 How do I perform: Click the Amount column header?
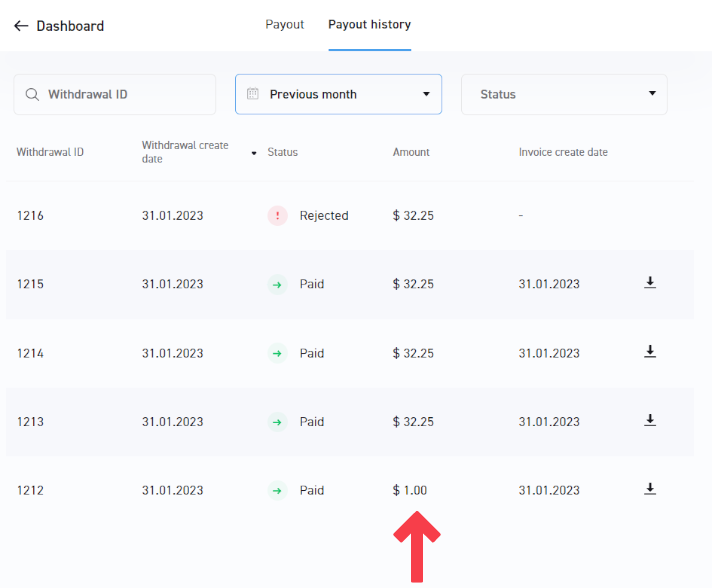[x=411, y=152]
